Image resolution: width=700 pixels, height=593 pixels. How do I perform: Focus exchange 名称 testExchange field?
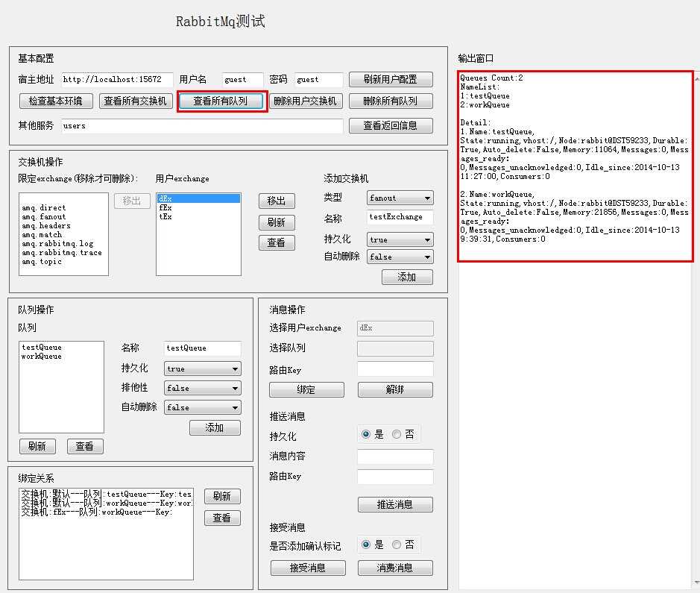pos(400,216)
